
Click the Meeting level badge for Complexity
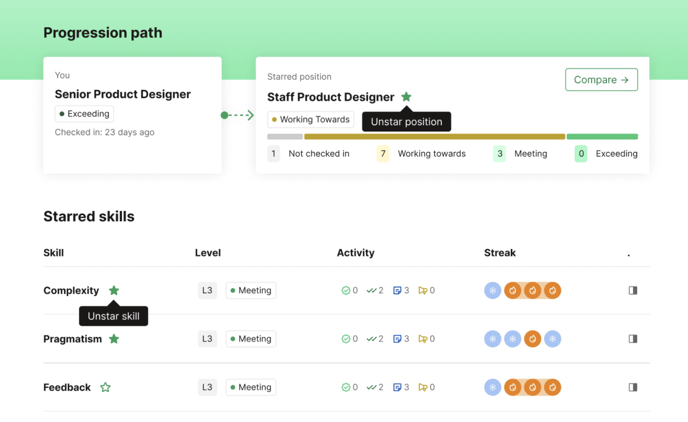(250, 290)
